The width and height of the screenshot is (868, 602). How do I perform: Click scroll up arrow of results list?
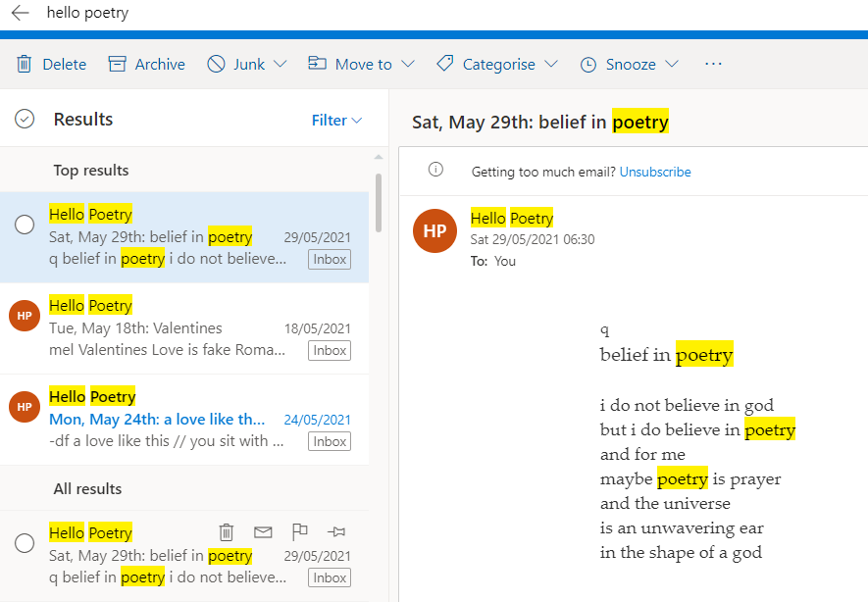pos(379,157)
